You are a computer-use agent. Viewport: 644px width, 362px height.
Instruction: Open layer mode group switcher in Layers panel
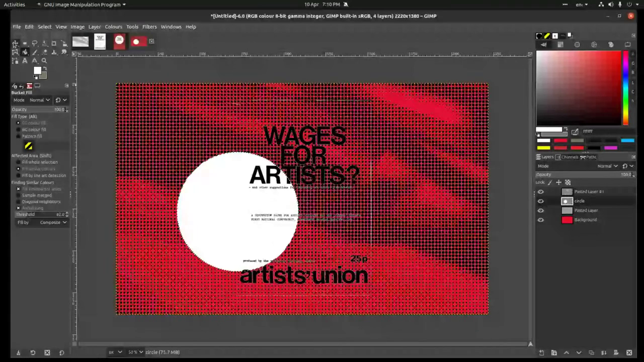(x=628, y=166)
